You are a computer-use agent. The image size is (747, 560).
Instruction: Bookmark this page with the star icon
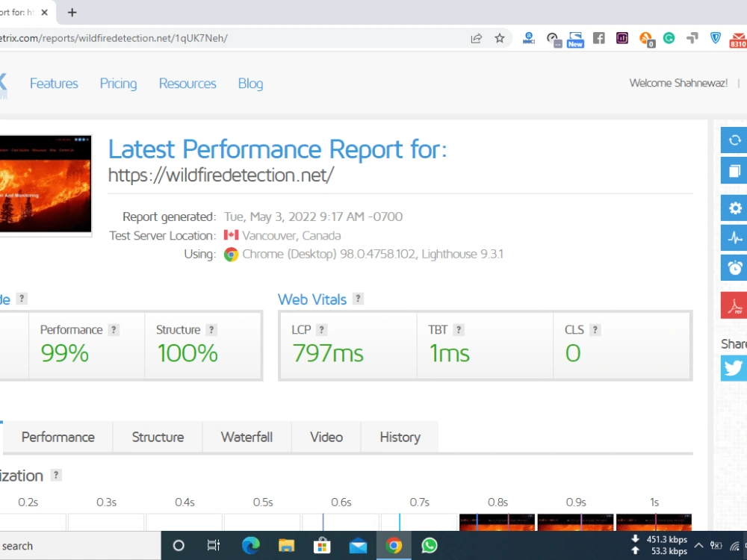coord(499,38)
